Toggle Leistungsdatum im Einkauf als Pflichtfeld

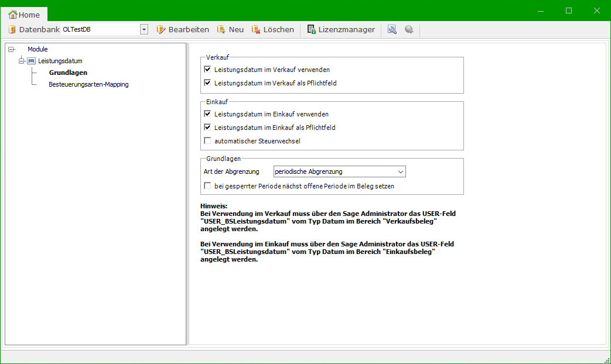coord(207,128)
